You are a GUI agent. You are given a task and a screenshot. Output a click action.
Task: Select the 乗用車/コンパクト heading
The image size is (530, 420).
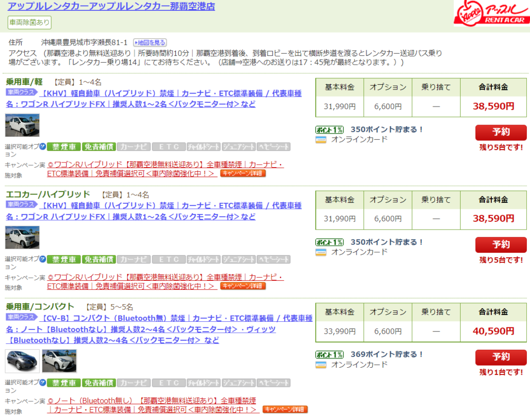pos(40,307)
